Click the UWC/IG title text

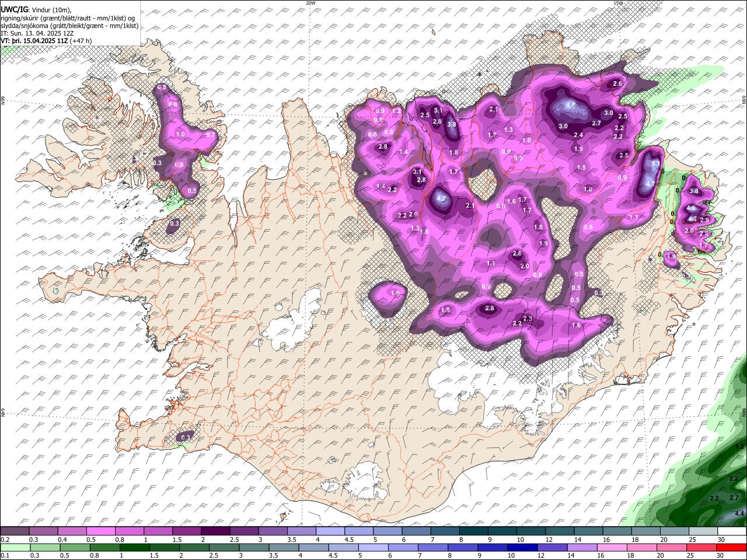click(15, 9)
